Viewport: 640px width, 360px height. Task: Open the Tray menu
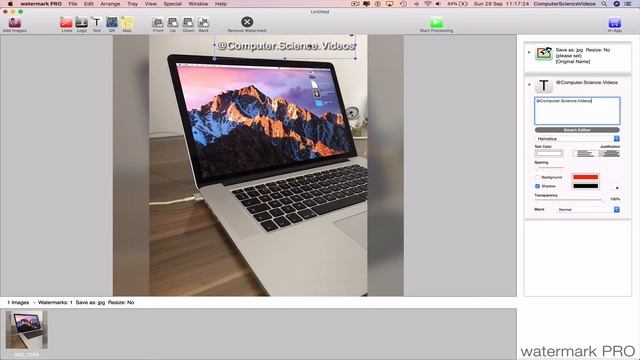(132, 4)
